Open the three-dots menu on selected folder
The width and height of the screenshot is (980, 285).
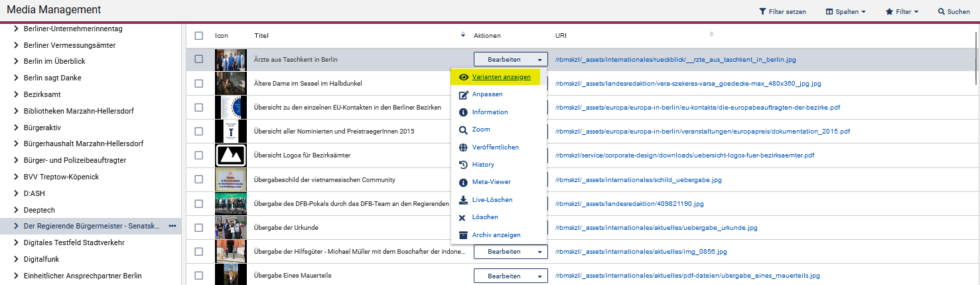[x=173, y=226]
